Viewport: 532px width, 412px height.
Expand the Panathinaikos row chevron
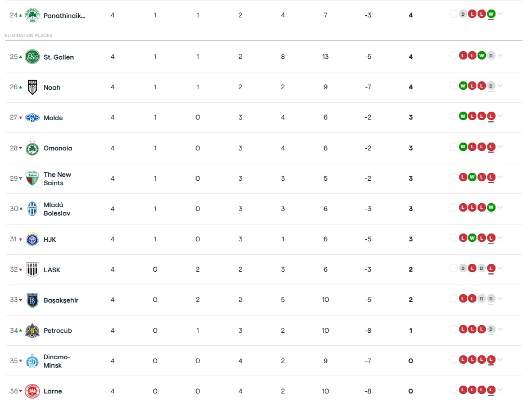[x=500, y=14]
